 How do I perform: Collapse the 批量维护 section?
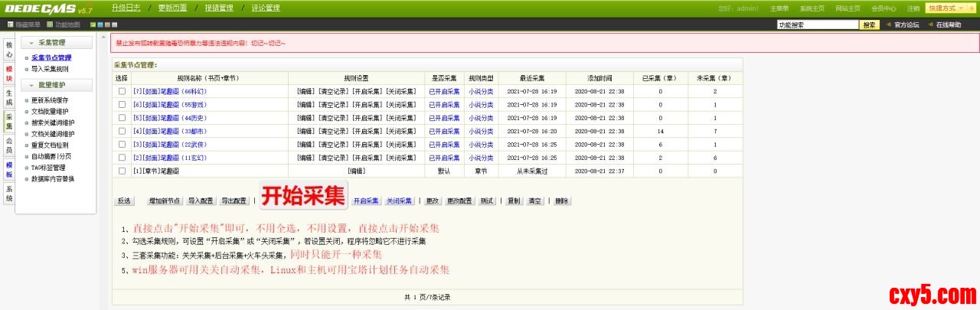coord(32,85)
